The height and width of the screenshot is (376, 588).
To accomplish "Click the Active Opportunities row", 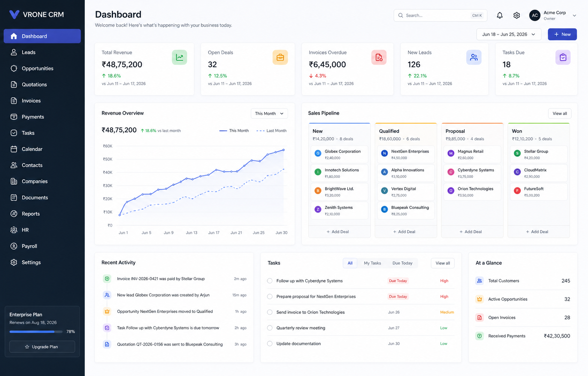I will (x=523, y=299).
